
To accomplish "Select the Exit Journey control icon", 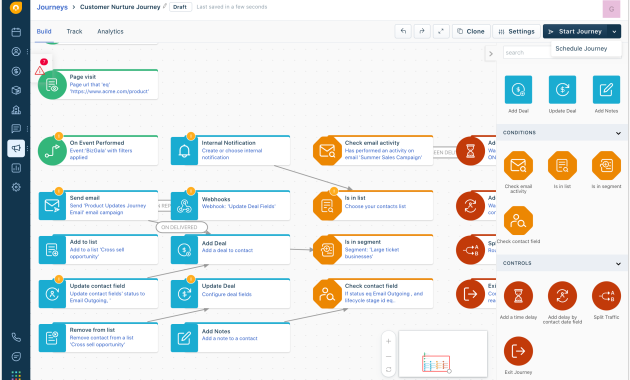I will click(x=518, y=351).
